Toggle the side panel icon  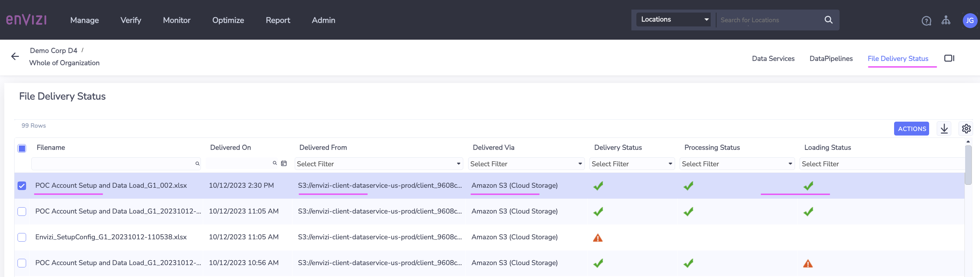coord(949,58)
